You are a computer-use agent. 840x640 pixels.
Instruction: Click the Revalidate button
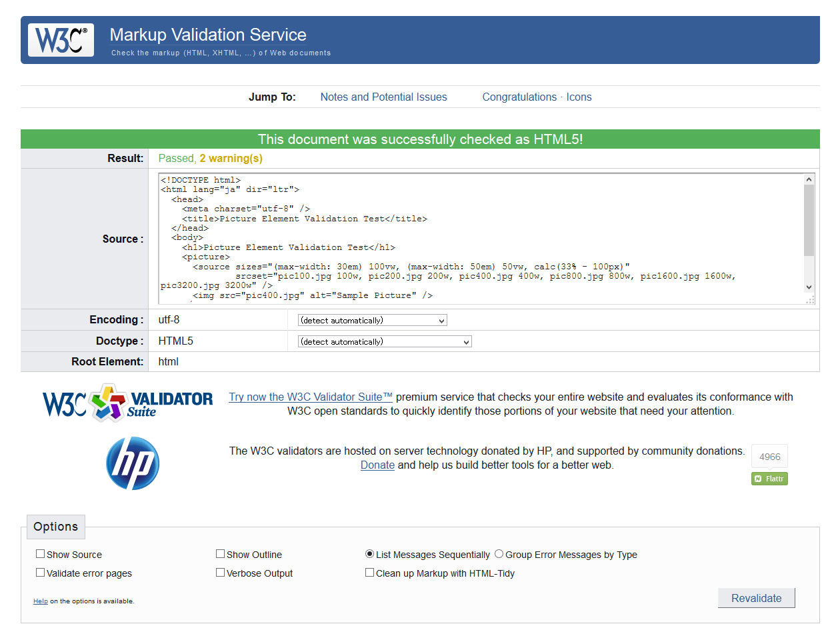click(756, 597)
